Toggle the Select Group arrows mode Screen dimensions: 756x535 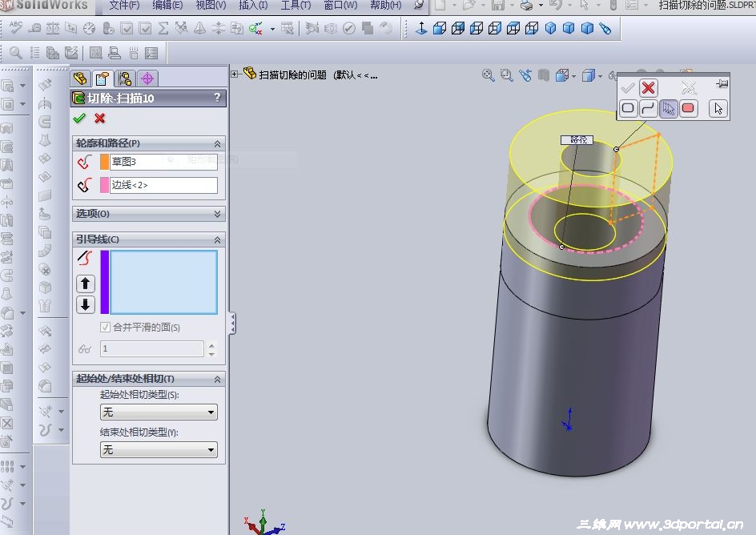click(x=668, y=108)
